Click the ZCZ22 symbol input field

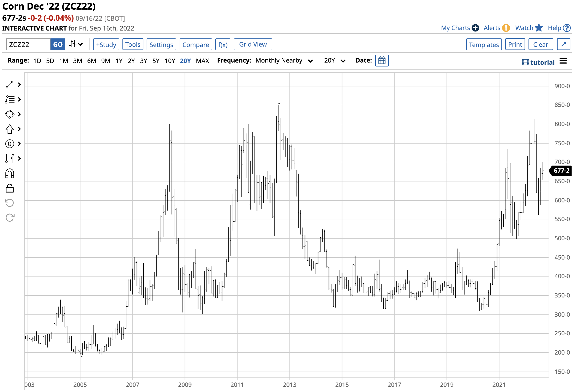(x=28, y=45)
